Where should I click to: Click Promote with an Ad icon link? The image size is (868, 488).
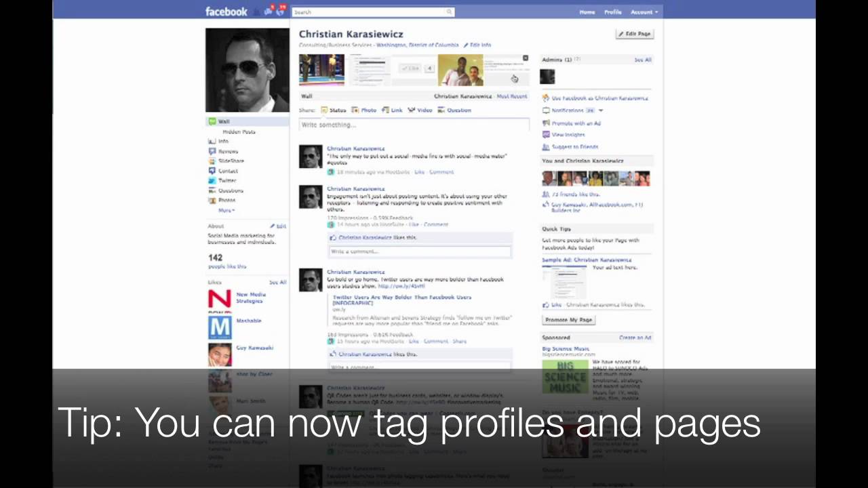(571, 123)
